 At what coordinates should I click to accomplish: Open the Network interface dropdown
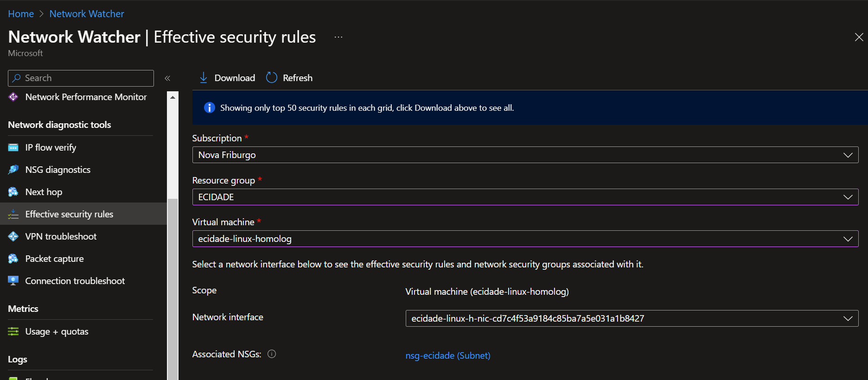[x=632, y=318]
